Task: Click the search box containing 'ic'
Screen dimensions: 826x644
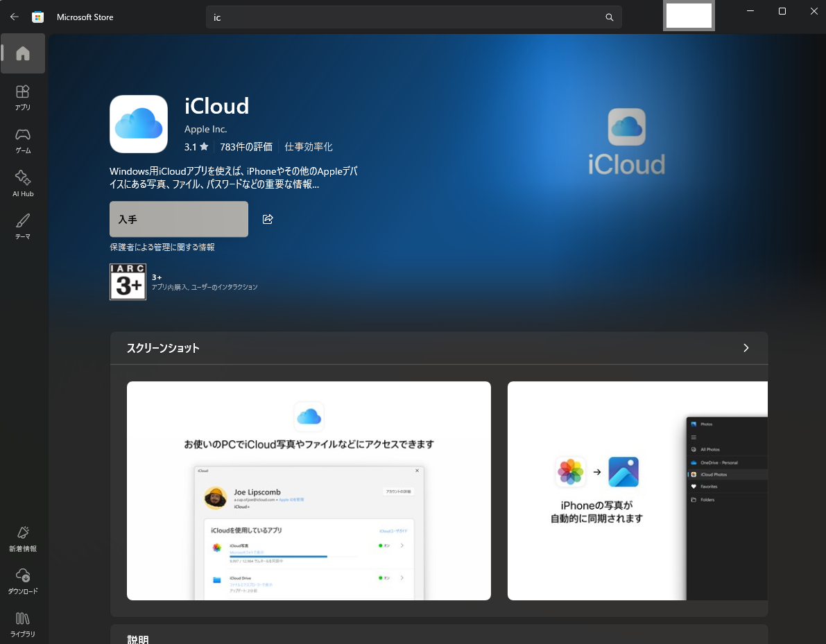Action: coord(413,17)
